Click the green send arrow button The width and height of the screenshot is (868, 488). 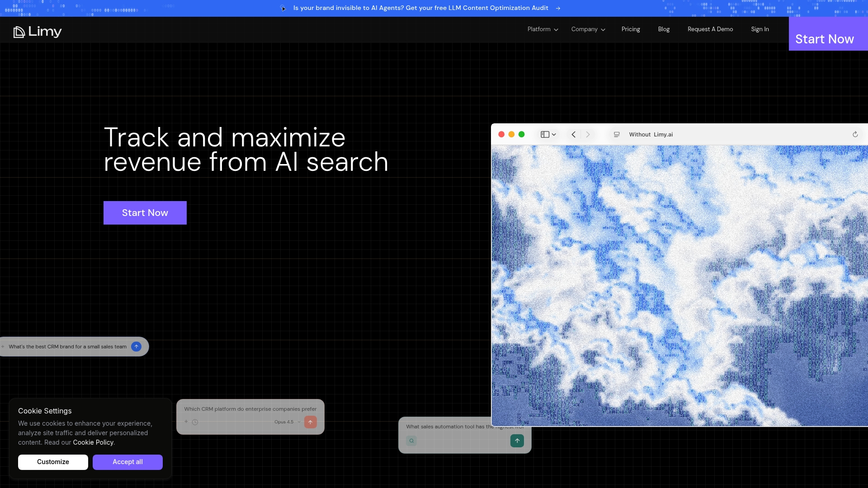517,441
